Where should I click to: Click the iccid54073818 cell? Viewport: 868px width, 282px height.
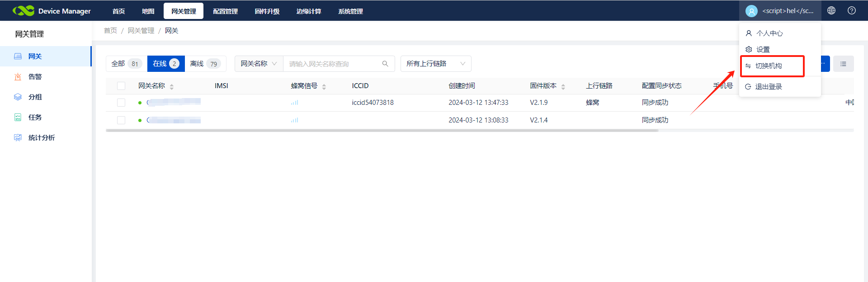pyautogui.click(x=373, y=103)
